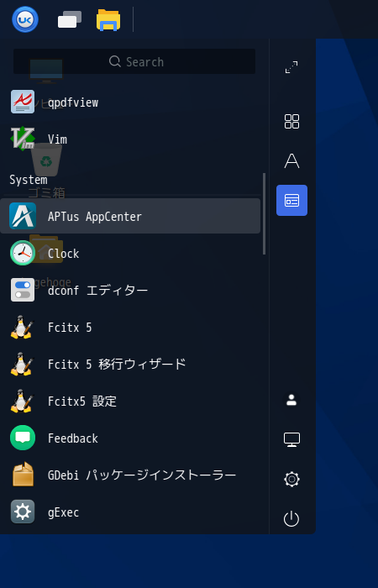Viewport: 378px width, 588px height.
Task: Open the qpdfview icon
Action: (23, 102)
